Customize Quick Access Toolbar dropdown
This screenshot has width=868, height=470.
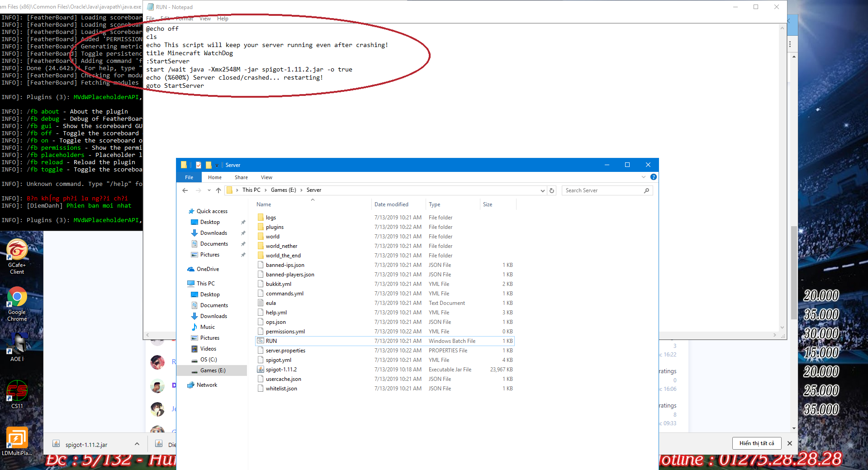tap(217, 165)
